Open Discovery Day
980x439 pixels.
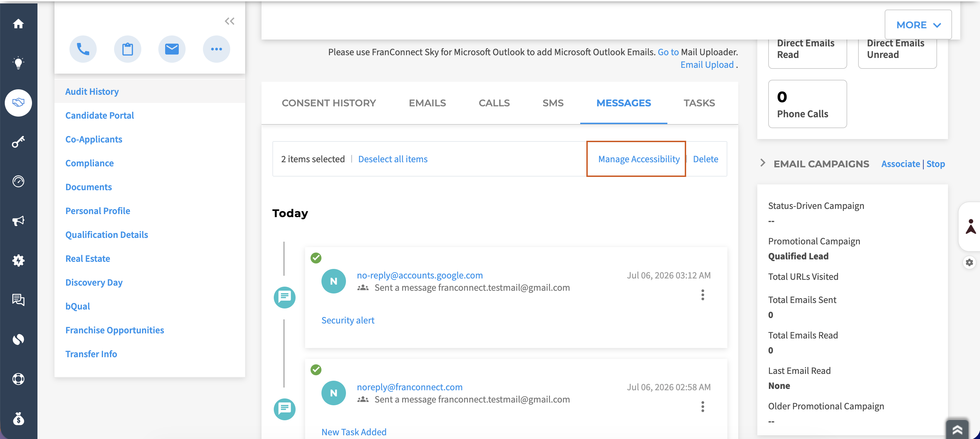coord(94,283)
